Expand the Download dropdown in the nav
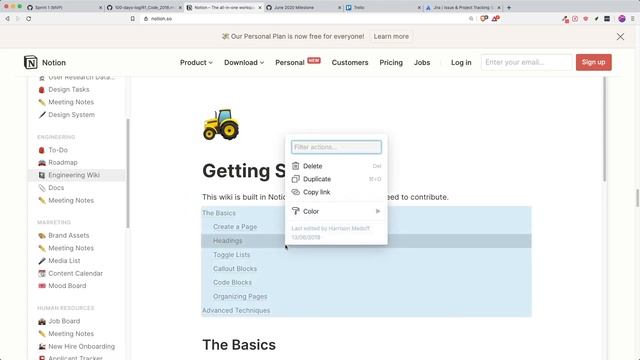The width and height of the screenshot is (640, 360). 244,62
